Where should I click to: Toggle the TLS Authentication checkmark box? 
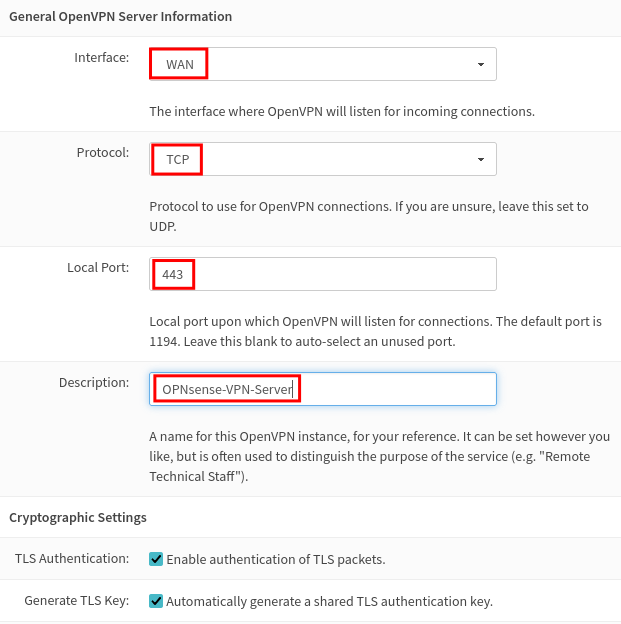pyautogui.click(x=156, y=559)
